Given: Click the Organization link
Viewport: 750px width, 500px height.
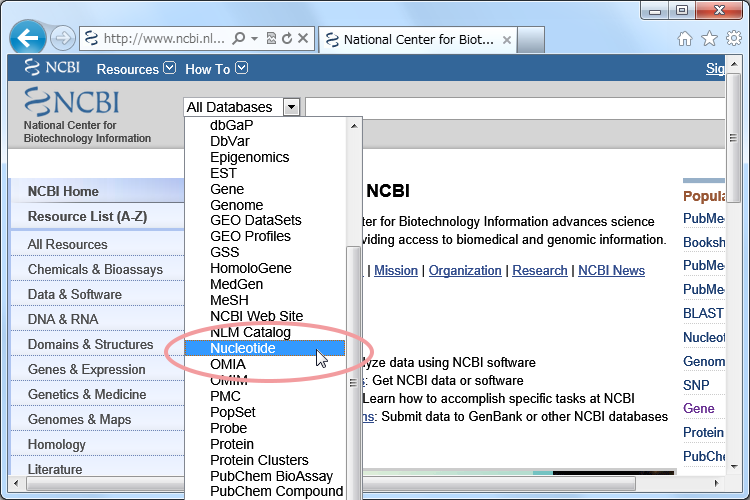Looking at the screenshot, I should tap(465, 270).
